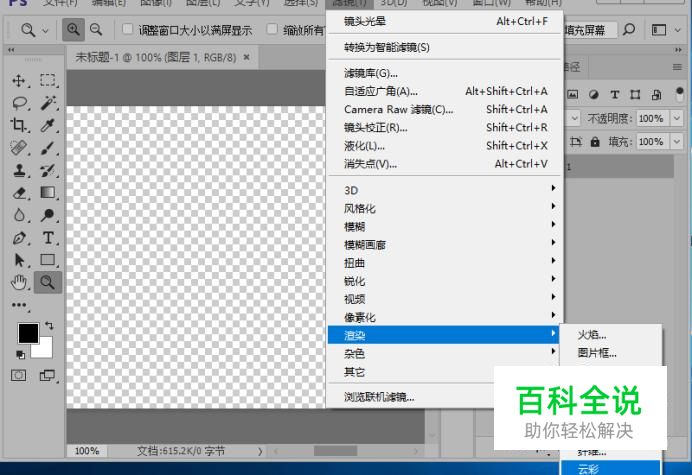
Task: Select 图片框... in render submenu
Action: tap(611, 353)
